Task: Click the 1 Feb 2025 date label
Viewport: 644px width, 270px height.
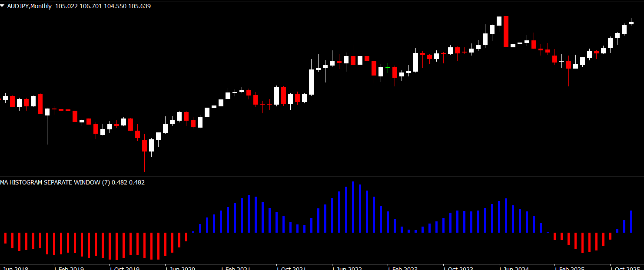Action: coord(569,268)
